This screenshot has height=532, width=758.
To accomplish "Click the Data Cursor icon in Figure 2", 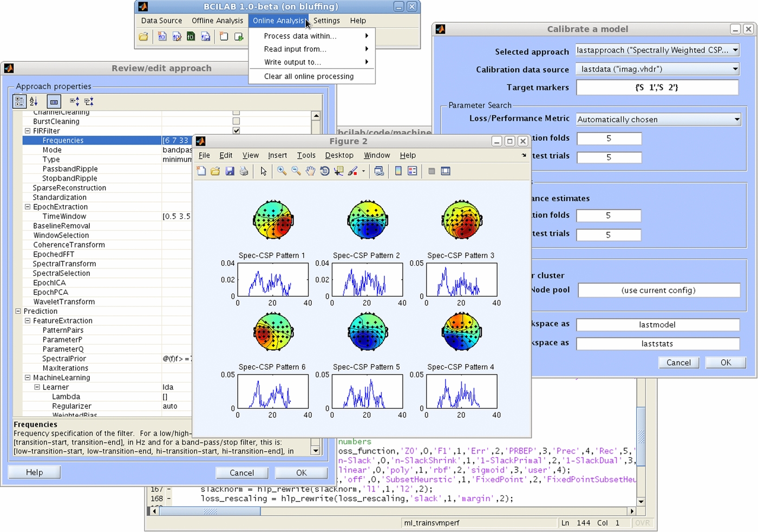I will click(339, 171).
